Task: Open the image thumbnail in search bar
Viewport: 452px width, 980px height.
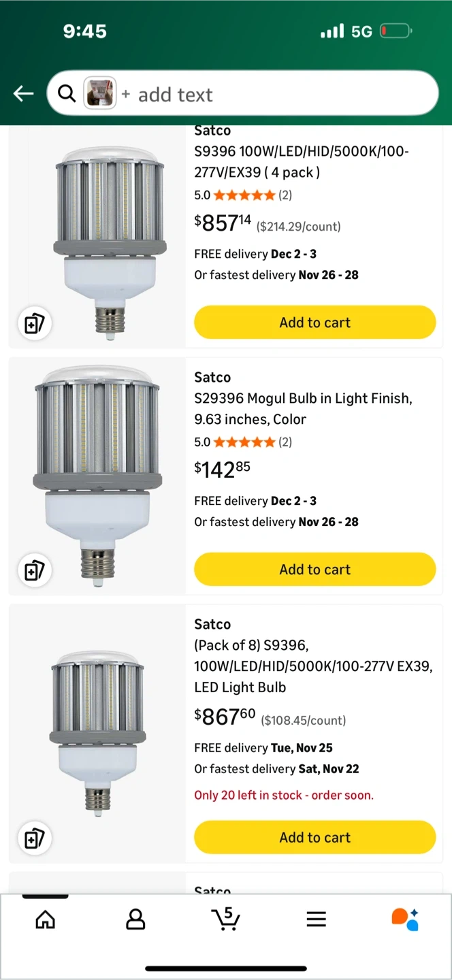Action: (x=99, y=94)
